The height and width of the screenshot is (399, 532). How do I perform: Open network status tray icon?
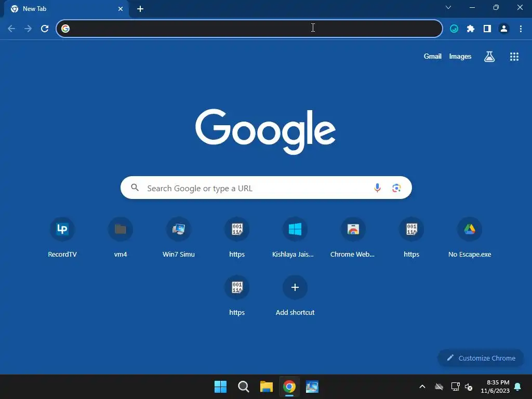coord(455,387)
